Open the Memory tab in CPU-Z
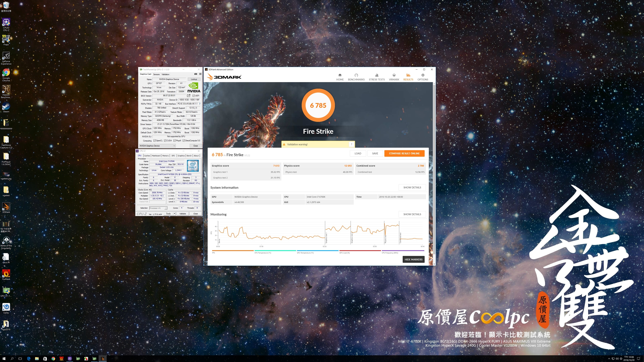644x362 pixels. pos(166,156)
